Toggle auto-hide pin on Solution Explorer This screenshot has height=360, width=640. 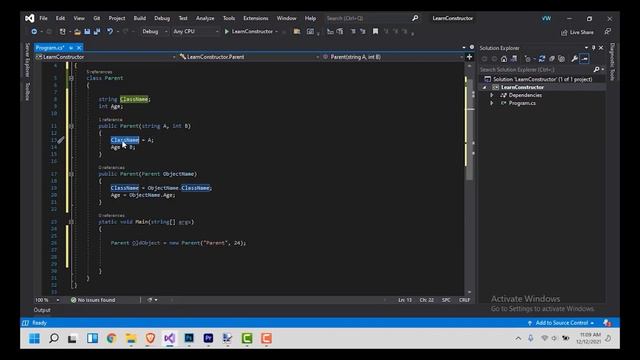point(593,48)
